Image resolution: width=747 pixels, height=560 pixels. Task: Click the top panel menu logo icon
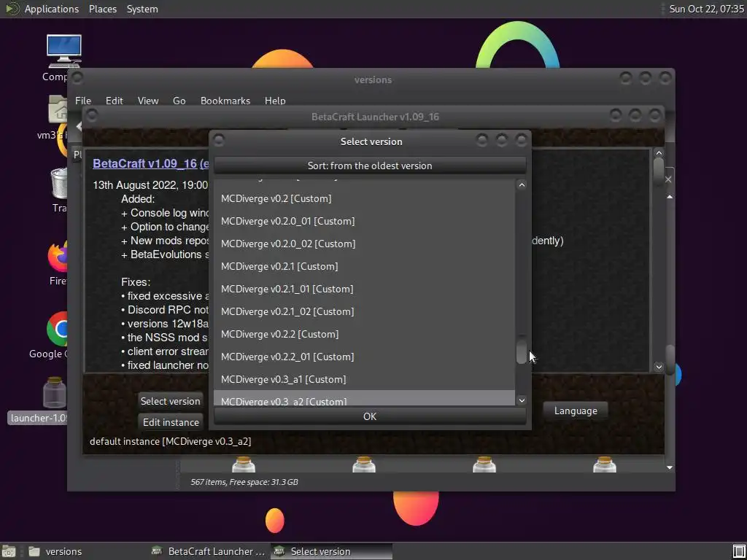12,9
